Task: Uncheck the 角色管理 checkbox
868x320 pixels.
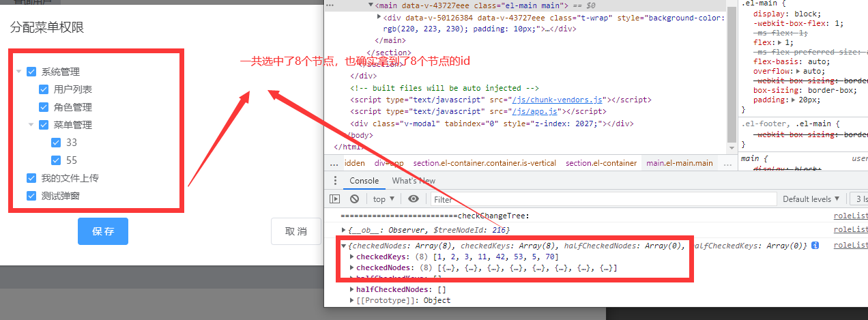Action: coord(44,107)
